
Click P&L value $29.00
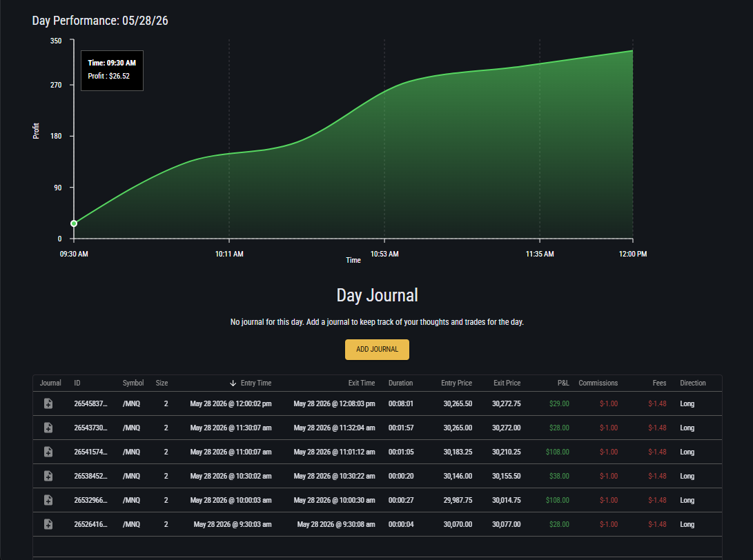click(x=560, y=403)
